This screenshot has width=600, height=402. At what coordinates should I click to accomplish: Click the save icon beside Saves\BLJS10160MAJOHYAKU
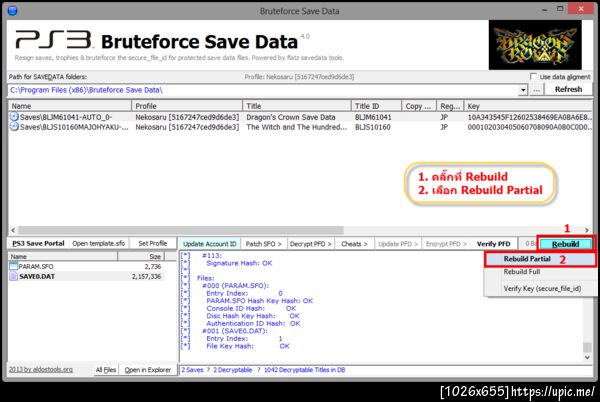tap(14, 127)
